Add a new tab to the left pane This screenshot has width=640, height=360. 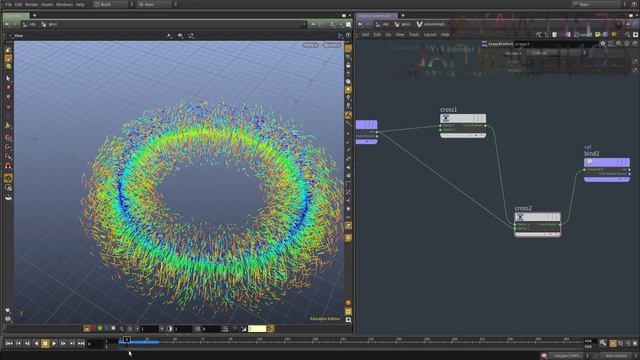coord(34,16)
